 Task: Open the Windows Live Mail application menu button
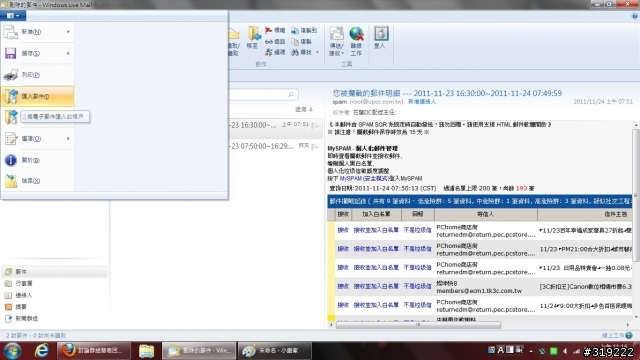(13, 16)
